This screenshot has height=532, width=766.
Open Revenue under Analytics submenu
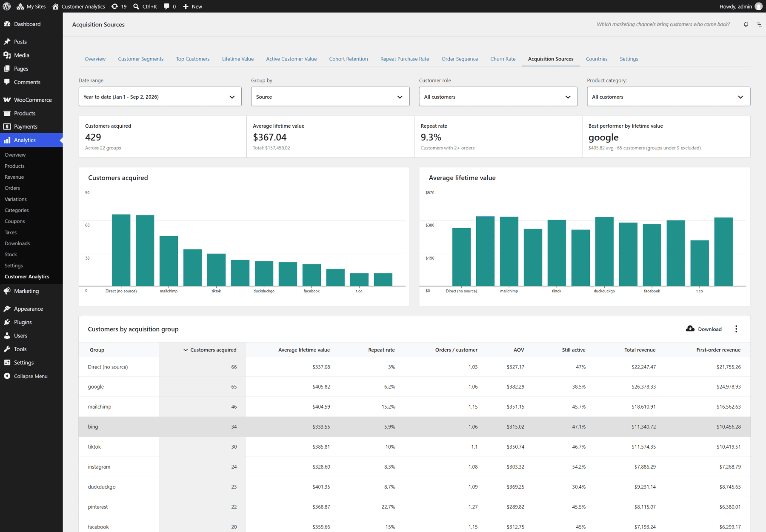coord(14,177)
